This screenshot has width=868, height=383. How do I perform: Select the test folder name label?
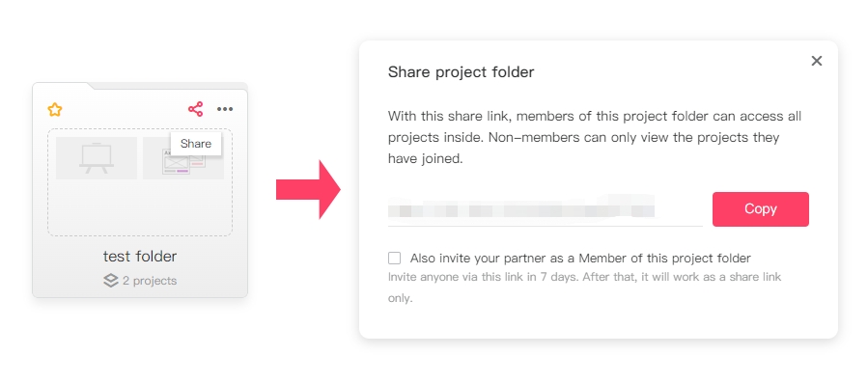coord(140,257)
